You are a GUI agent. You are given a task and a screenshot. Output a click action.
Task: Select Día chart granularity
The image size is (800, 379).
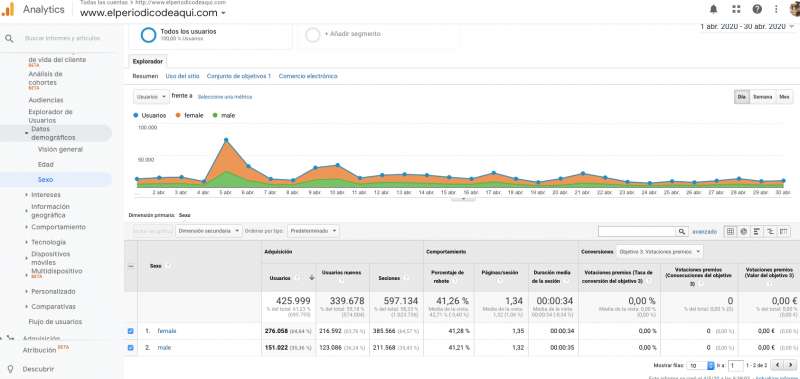pos(742,97)
